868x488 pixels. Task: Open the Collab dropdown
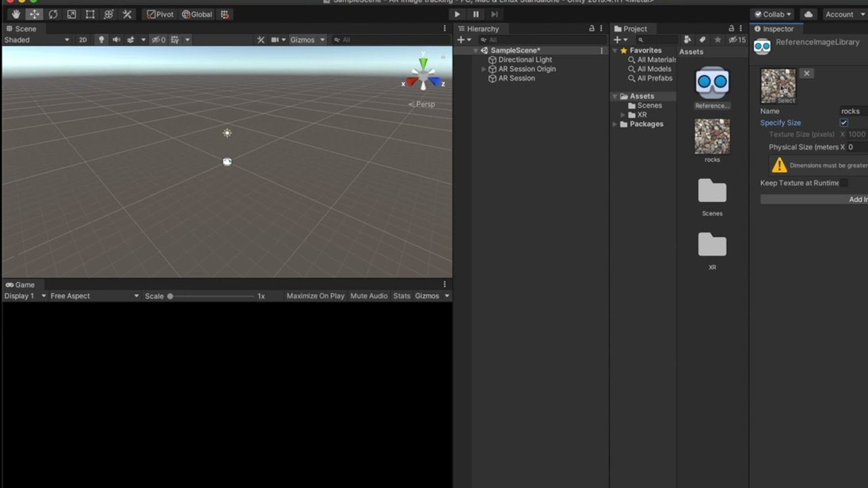[772, 14]
